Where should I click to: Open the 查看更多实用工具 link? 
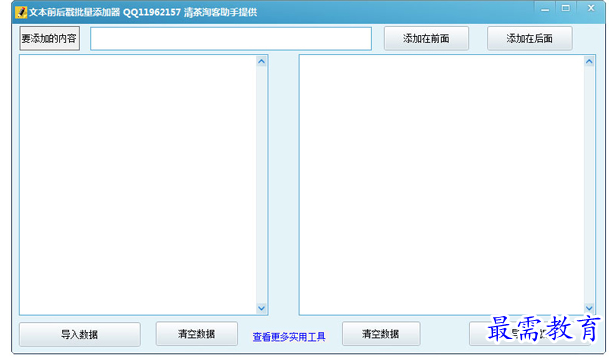pyautogui.click(x=289, y=337)
